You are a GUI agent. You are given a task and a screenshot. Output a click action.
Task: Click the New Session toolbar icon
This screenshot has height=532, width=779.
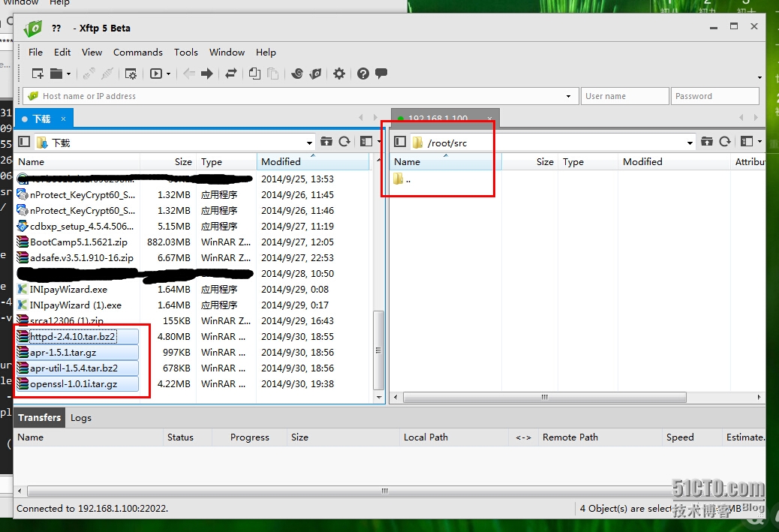click(38, 74)
